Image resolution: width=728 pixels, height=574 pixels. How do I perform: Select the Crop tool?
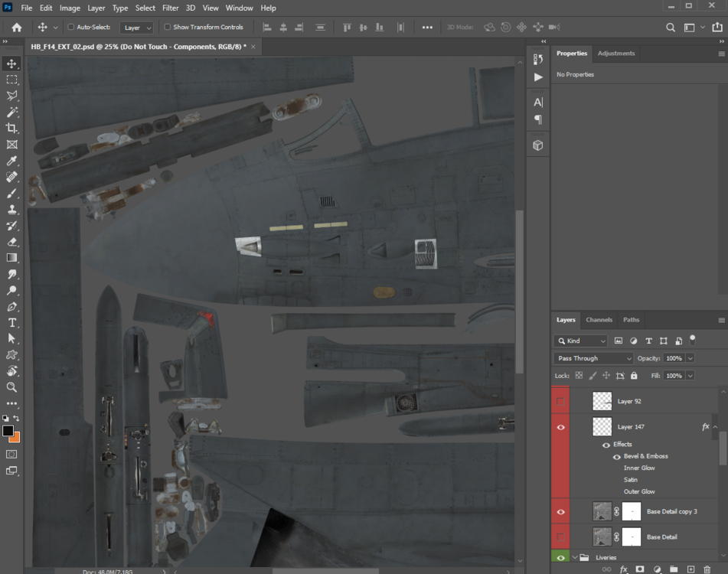point(12,129)
